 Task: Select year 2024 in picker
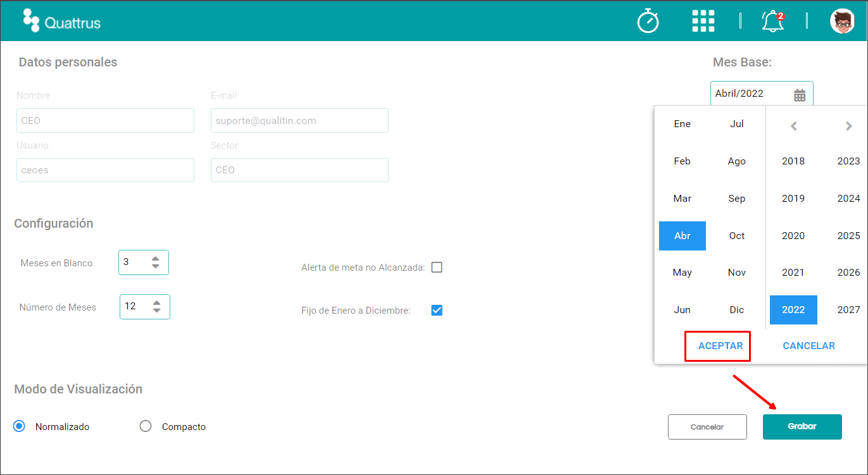pyautogui.click(x=848, y=199)
